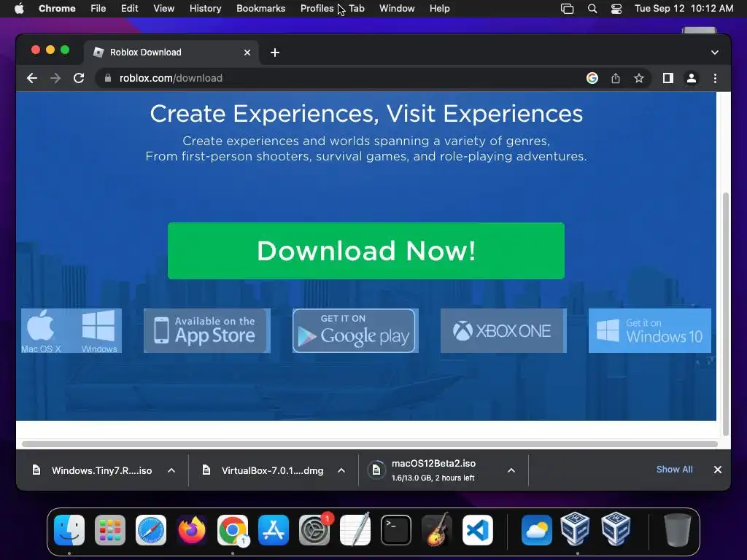Open the History menu

click(x=205, y=9)
